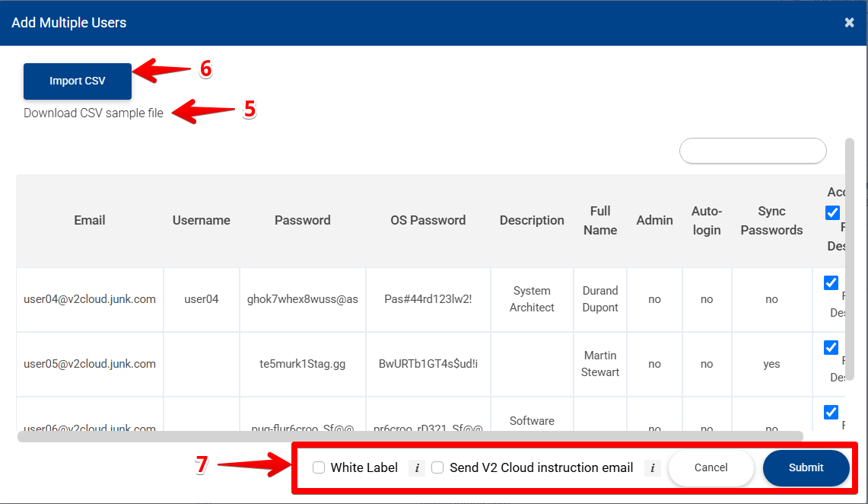
Task: Click the horizontal scrollbar under the table
Action: (x=410, y=436)
